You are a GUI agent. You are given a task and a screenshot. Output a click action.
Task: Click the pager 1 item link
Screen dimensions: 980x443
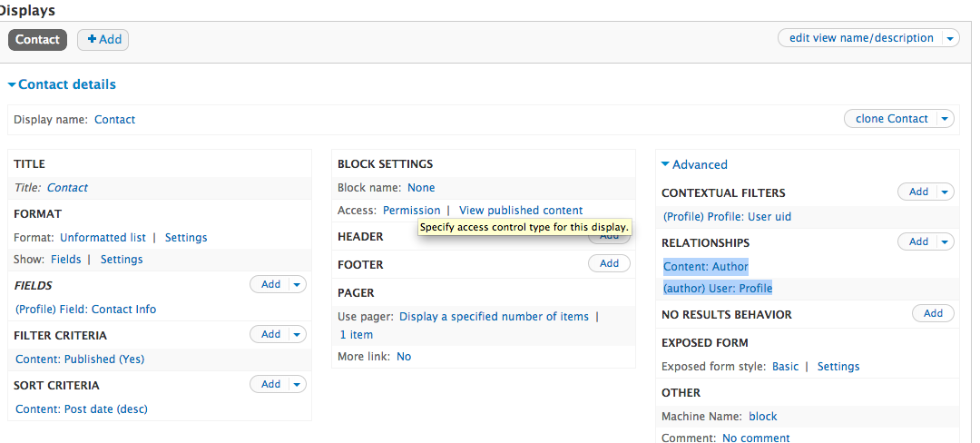tap(357, 335)
